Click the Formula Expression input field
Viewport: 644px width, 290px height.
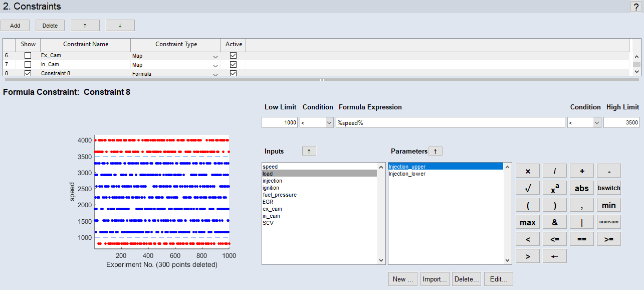(x=450, y=122)
